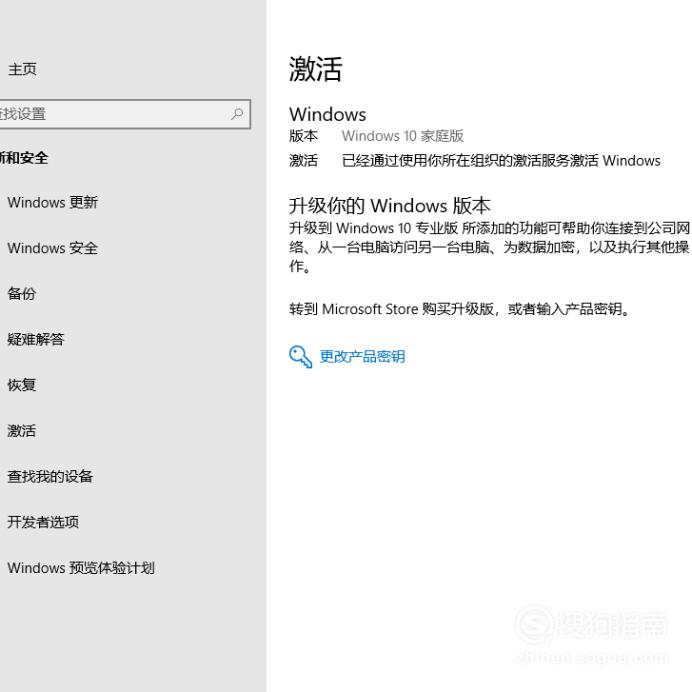Select 疑难解答 in the sidebar
This screenshot has height=692, width=692.
pyautogui.click(x=36, y=339)
